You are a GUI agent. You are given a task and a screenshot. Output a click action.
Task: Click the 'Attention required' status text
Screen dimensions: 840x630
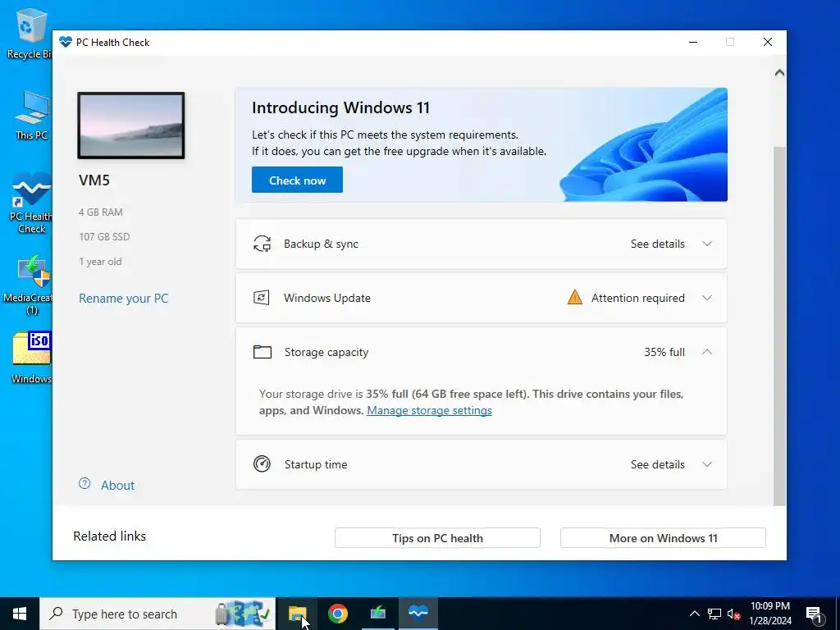(637, 298)
